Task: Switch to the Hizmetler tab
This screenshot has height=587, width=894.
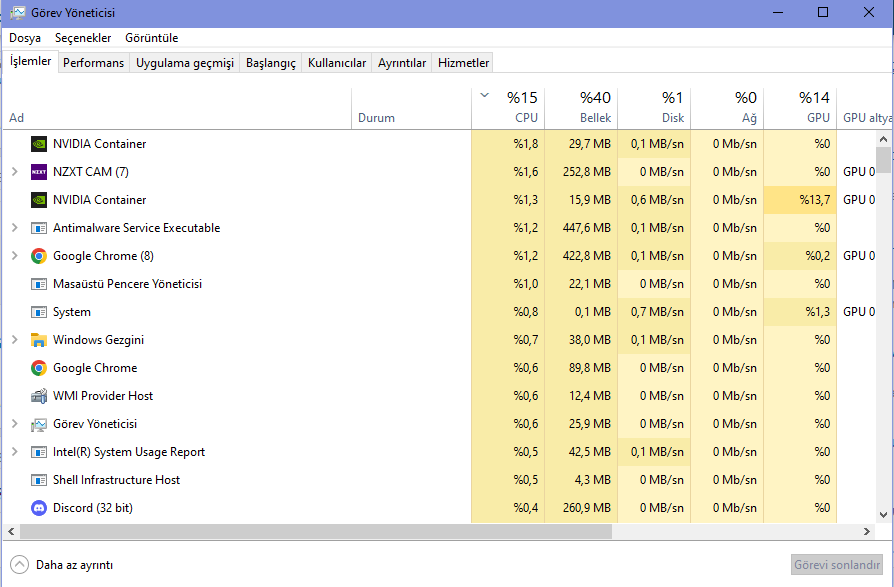Action: 464,63
